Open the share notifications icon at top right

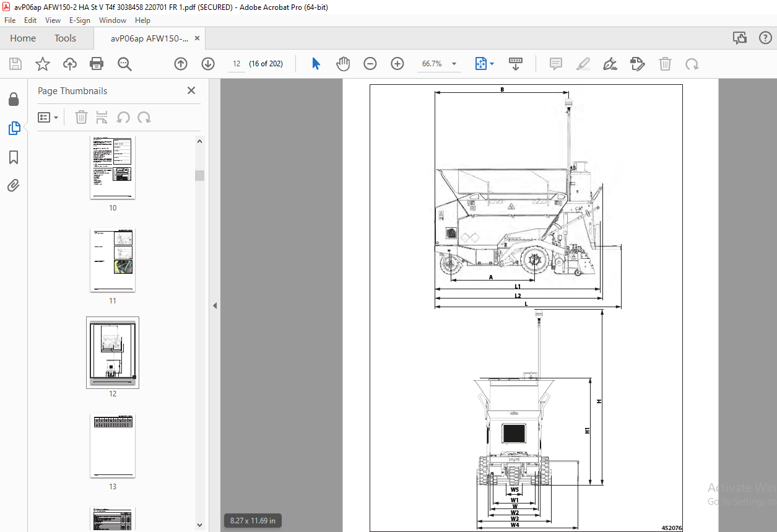[740, 38]
